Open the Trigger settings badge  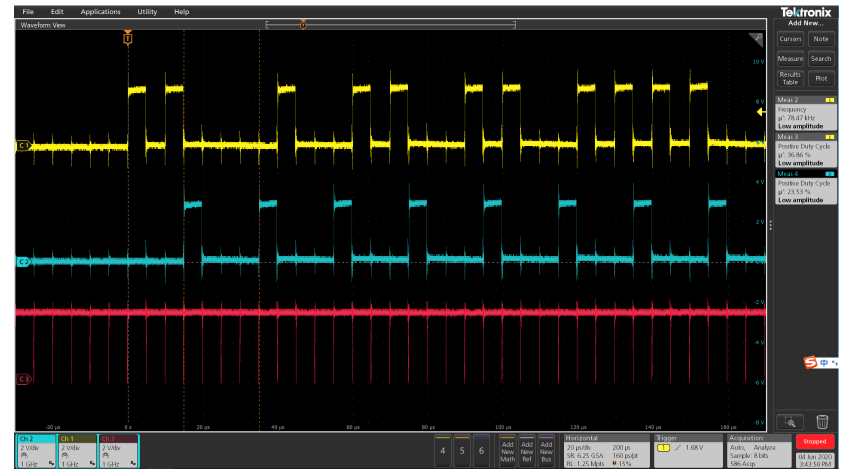pos(688,451)
